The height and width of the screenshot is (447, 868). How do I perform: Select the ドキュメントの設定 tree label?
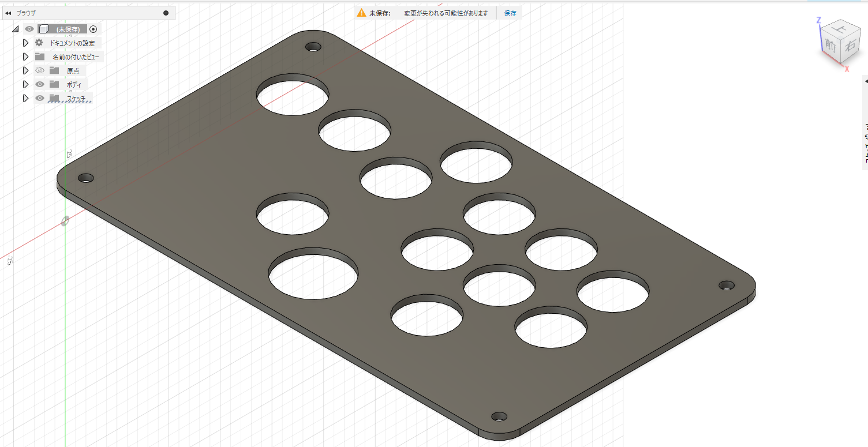pyautogui.click(x=72, y=43)
